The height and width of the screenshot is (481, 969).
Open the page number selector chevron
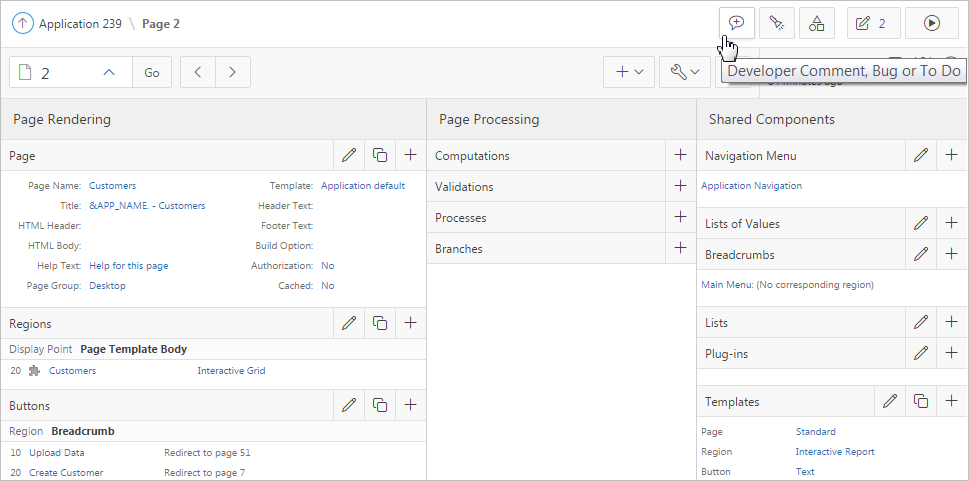tap(110, 72)
